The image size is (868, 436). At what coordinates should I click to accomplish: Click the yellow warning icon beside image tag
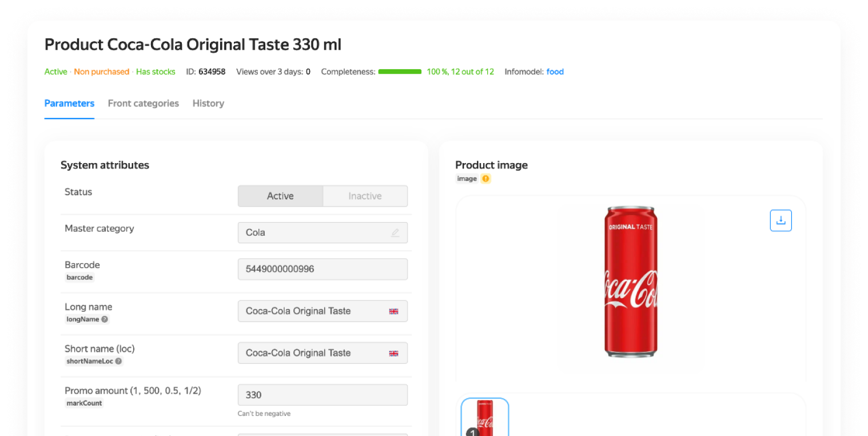485,179
